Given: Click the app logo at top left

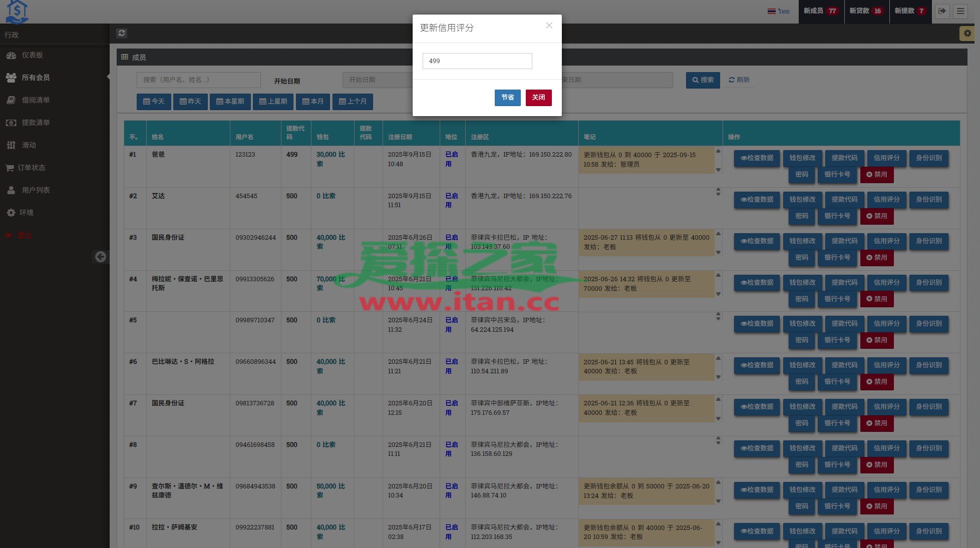Looking at the screenshot, I should coord(17,12).
